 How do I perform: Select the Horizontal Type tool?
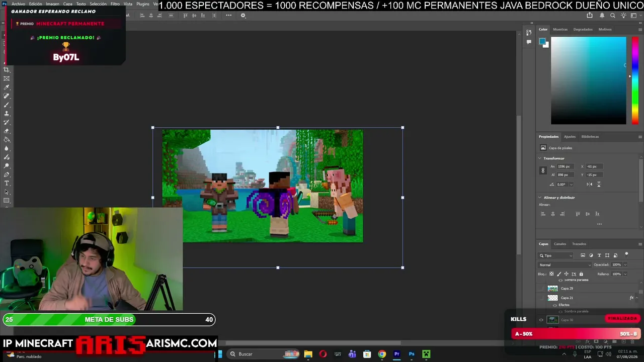(7, 183)
